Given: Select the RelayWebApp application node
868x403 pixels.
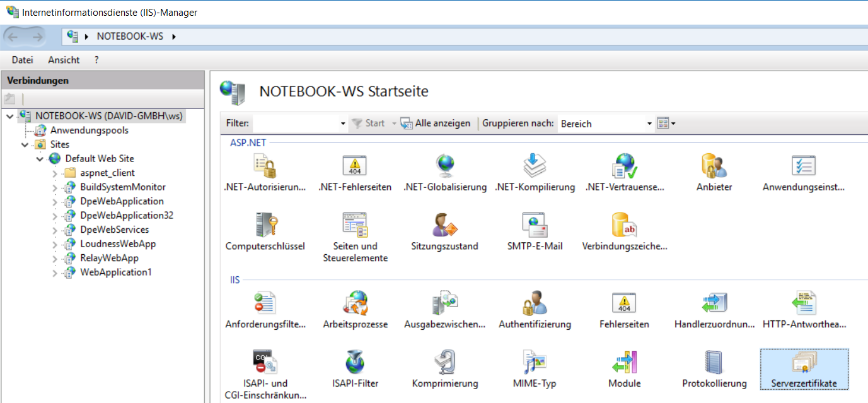Looking at the screenshot, I should click(x=109, y=258).
